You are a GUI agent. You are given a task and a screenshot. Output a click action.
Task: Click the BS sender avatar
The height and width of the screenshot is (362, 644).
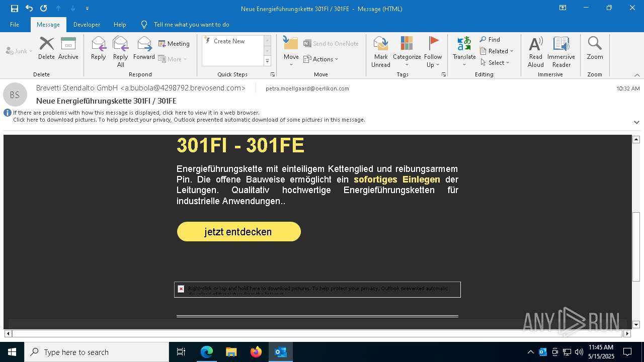coord(15,95)
